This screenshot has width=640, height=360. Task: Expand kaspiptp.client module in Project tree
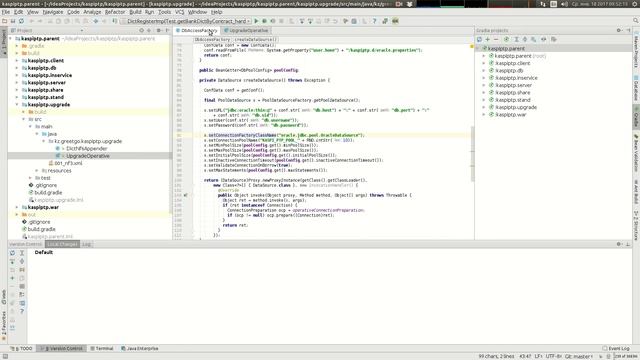click(x=17, y=60)
